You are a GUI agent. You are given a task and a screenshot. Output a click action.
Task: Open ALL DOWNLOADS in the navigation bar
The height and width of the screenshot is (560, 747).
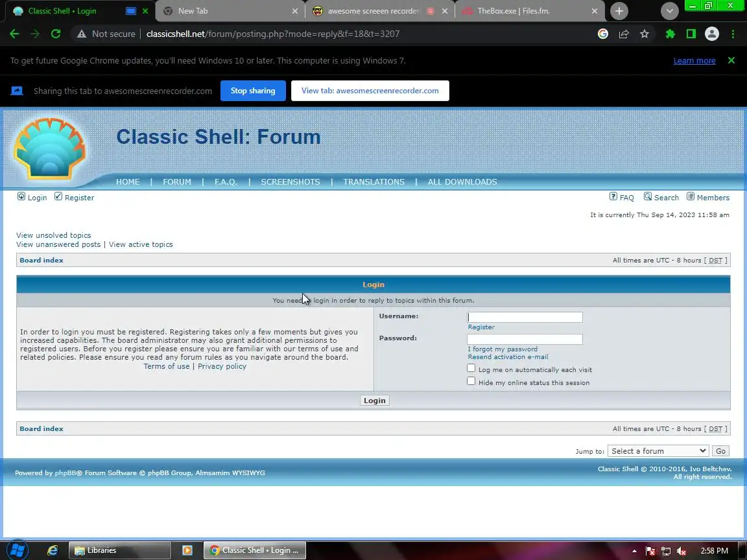point(462,182)
